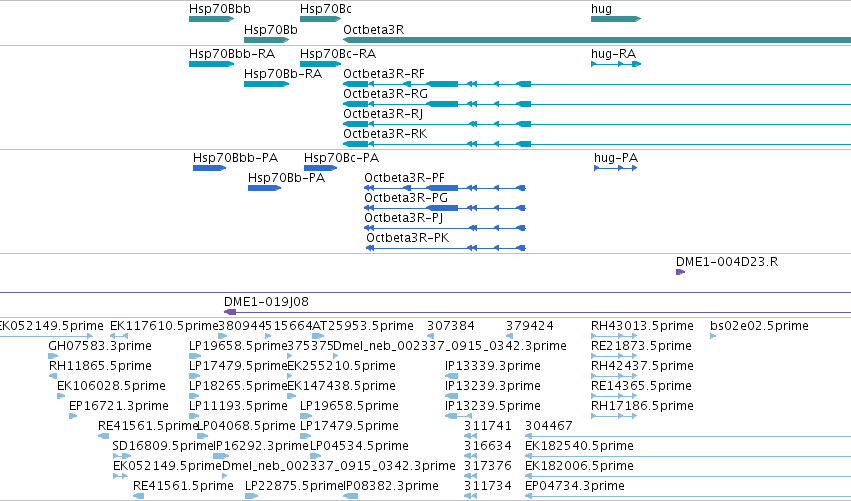851x501 pixels.
Task: Select the Hsp70Bb gene feature
Action: pos(266,40)
